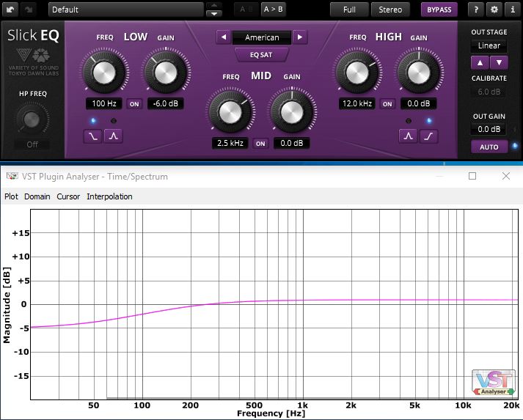Open the settings gear icon
This screenshot has height=420, width=523.
click(x=494, y=10)
